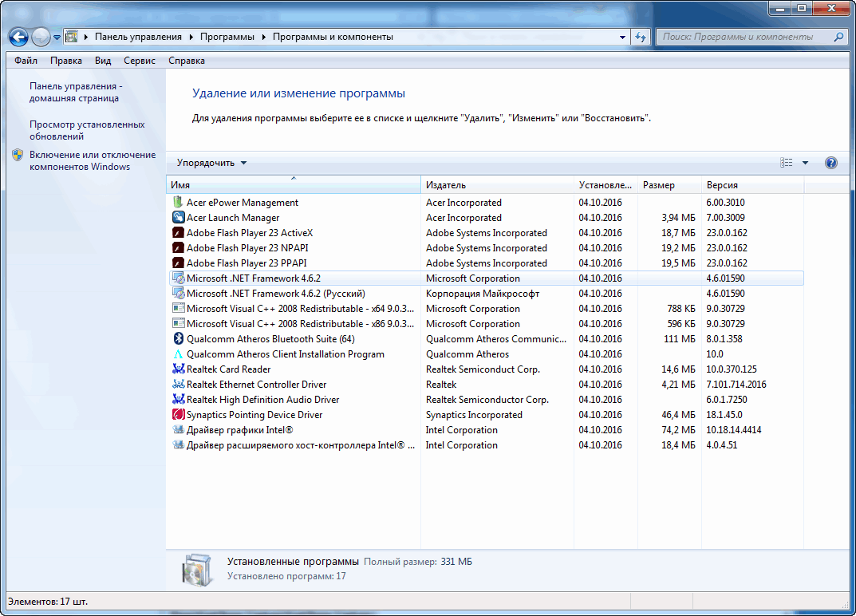The width and height of the screenshot is (856, 616).
Task: Click the Microsoft .NET Framework 4.6.2 icon
Action: point(178,278)
